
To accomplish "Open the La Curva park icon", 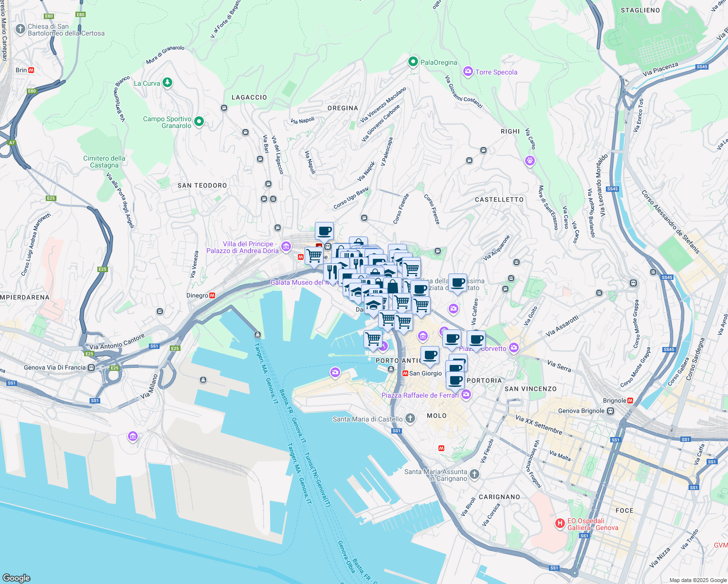I will [167, 83].
